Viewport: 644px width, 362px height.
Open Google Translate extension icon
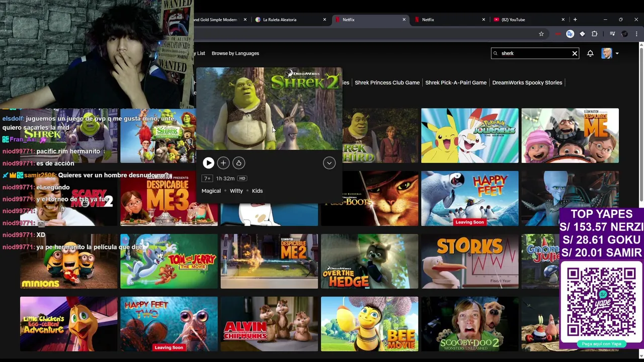(570, 34)
